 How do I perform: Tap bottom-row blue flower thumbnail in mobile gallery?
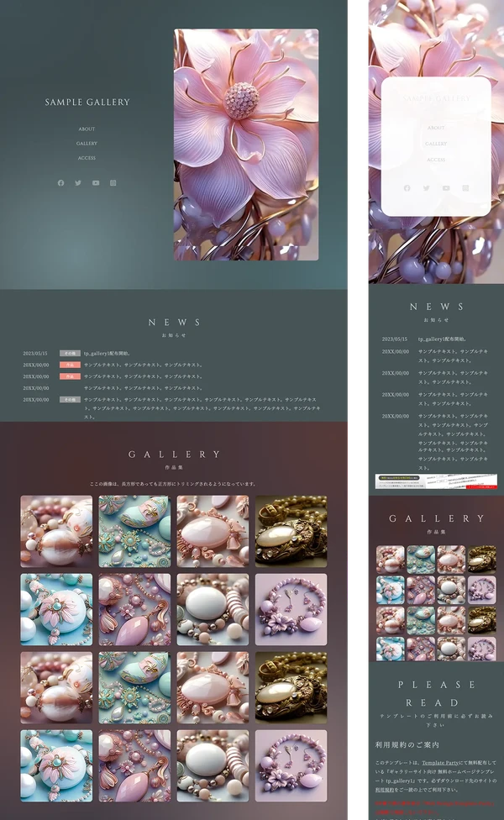(x=391, y=649)
